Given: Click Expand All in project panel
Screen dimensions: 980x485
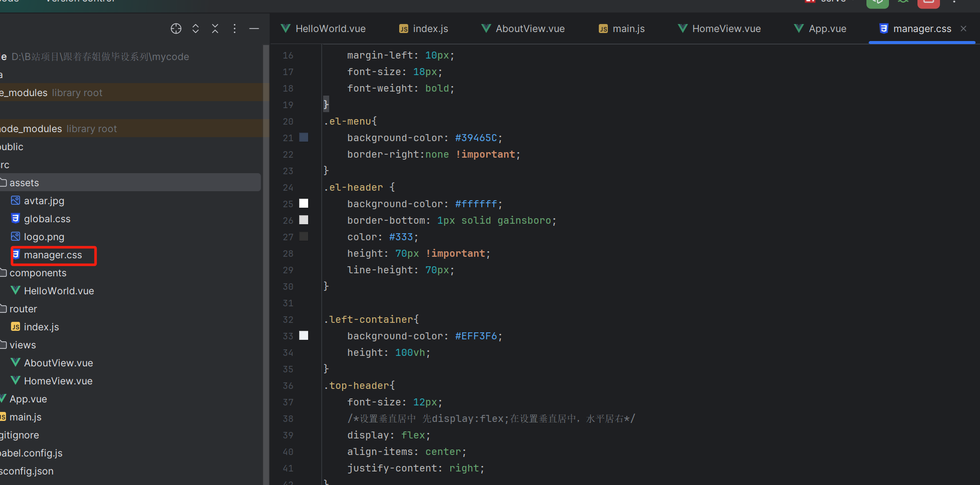Looking at the screenshot, I should click(196, 29).
